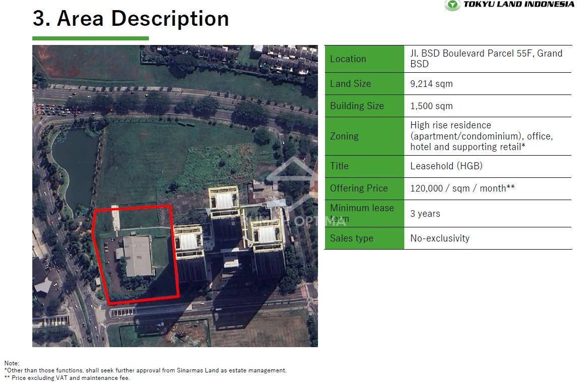Click the pond in the satellite image
Screen dimensions: 588x382
(75, 167)
